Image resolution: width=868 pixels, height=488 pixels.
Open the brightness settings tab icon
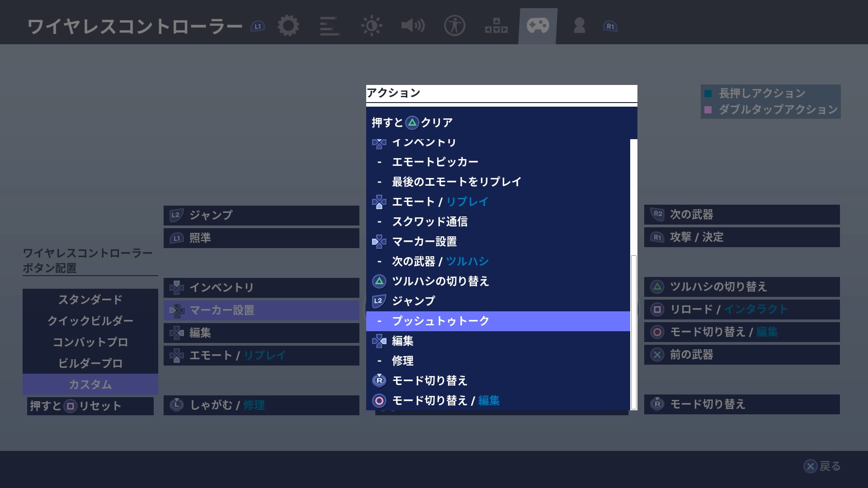pyautogui.click(x=372, y=26)
